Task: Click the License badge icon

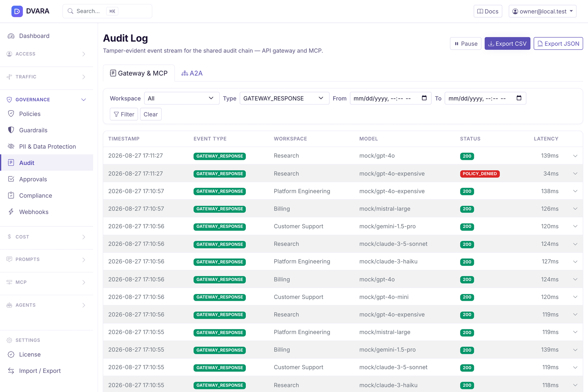Action: point(11,354)
